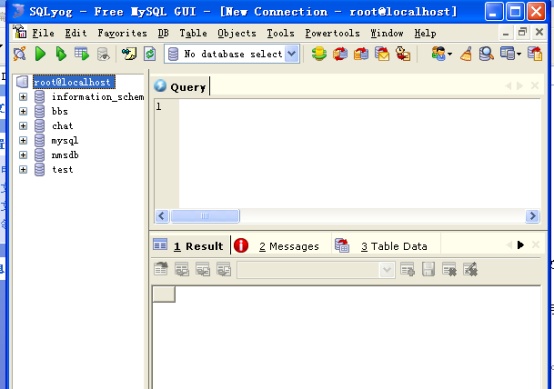Viewport: 554px width, 389px height.
Task: Open the user manager icon
Action: click(x=439, y=54)
